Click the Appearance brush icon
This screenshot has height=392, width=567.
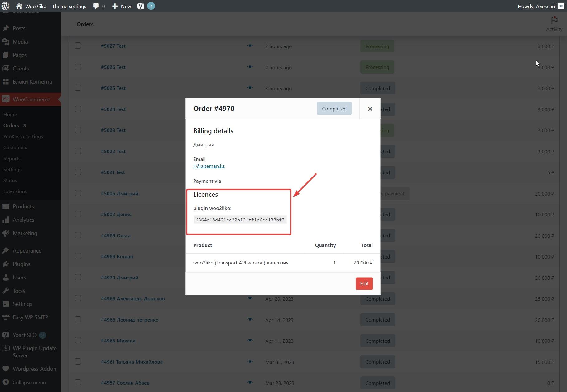coord(6,251)
